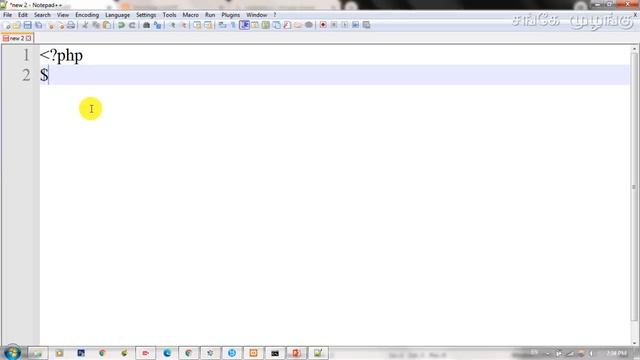Click the Save All toolbar icon
640x360 pixels.
pos(39,25)
